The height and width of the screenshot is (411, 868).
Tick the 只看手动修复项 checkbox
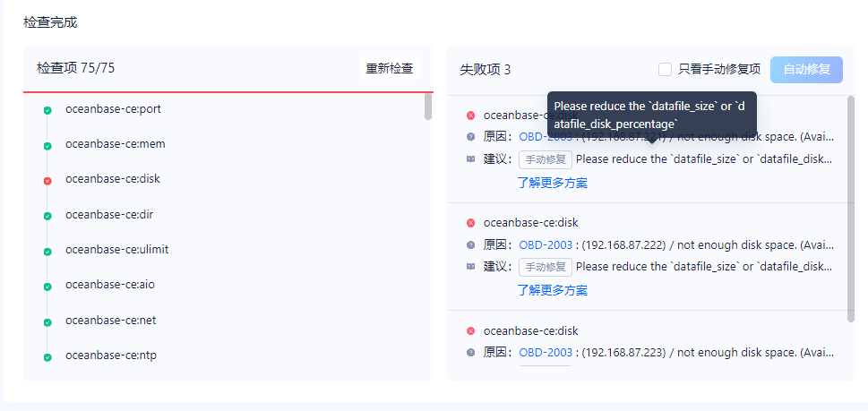(665, 69)
